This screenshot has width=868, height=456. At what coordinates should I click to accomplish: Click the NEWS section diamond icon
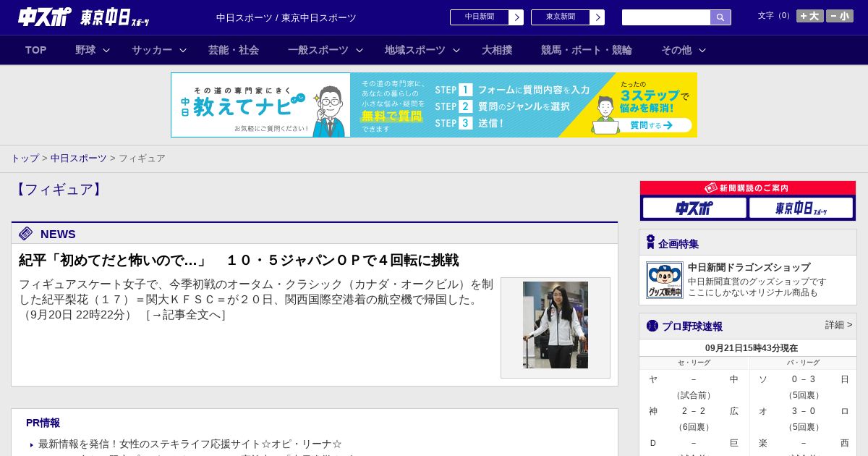[26, 233]
